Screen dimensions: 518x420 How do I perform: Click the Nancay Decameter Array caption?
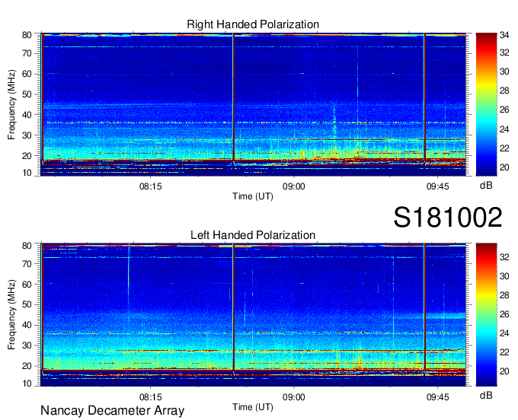click(112, 411)
